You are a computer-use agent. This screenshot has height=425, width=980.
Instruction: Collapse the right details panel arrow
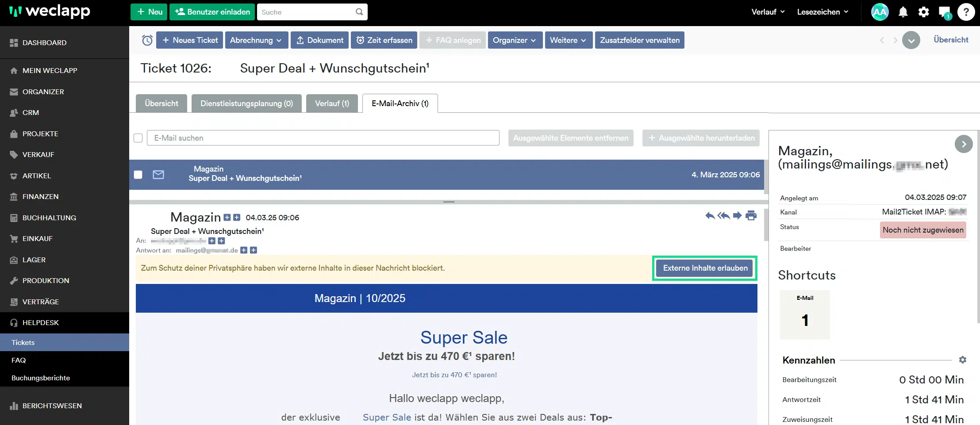(964, 144)
